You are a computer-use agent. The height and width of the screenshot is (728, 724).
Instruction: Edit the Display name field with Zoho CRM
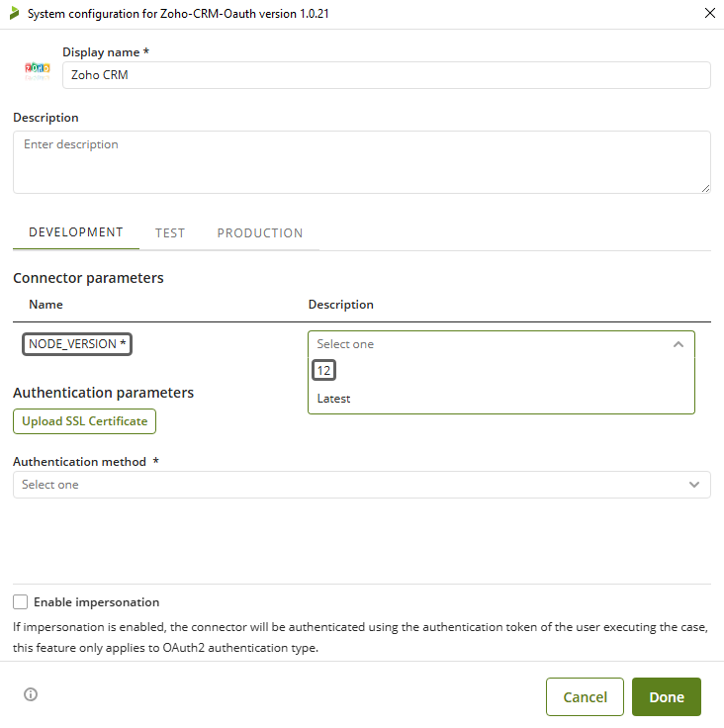tap(387, 75)
